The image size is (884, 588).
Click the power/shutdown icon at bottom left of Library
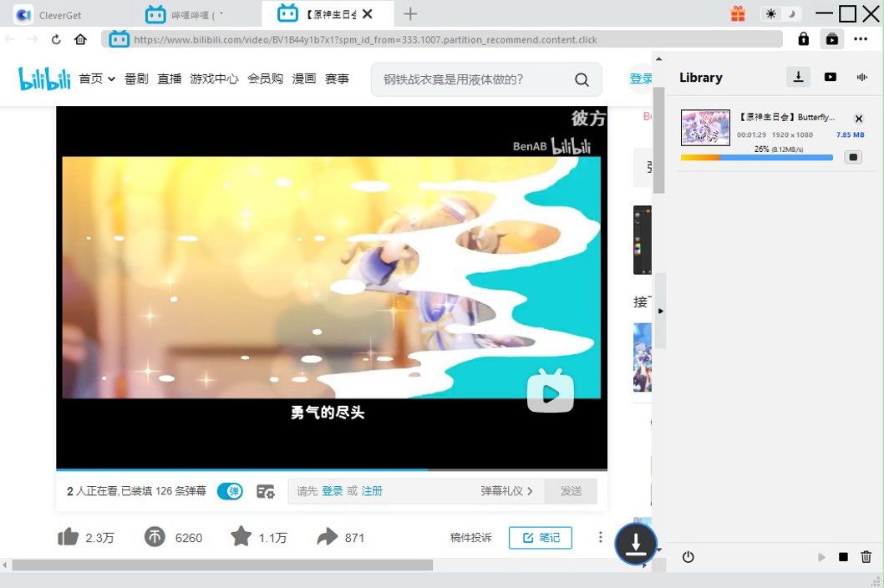[x=688, y=557]
